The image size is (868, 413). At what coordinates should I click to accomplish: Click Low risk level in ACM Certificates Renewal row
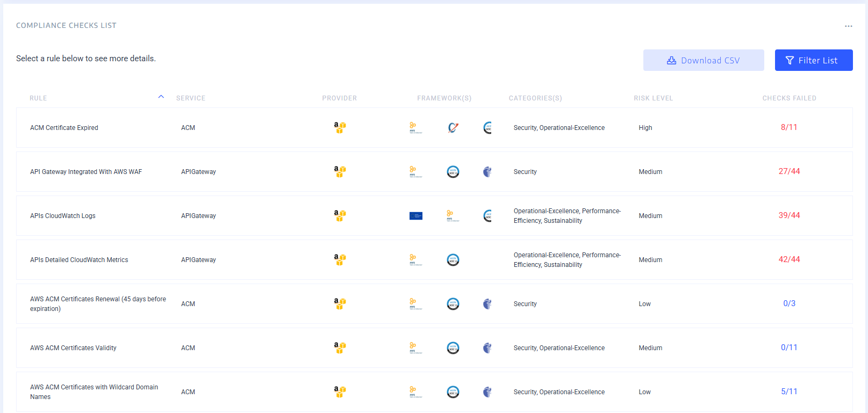[x=644, y=304]
